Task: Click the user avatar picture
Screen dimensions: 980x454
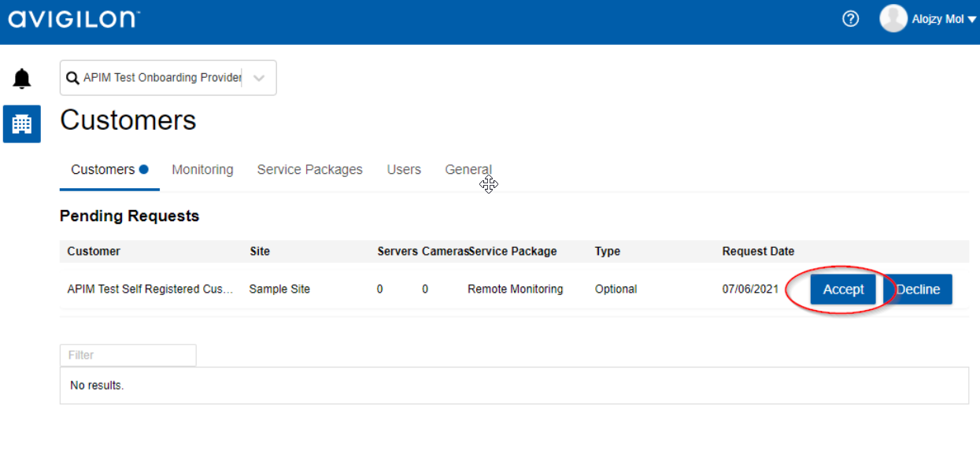Action: click(x=893, y=19)
